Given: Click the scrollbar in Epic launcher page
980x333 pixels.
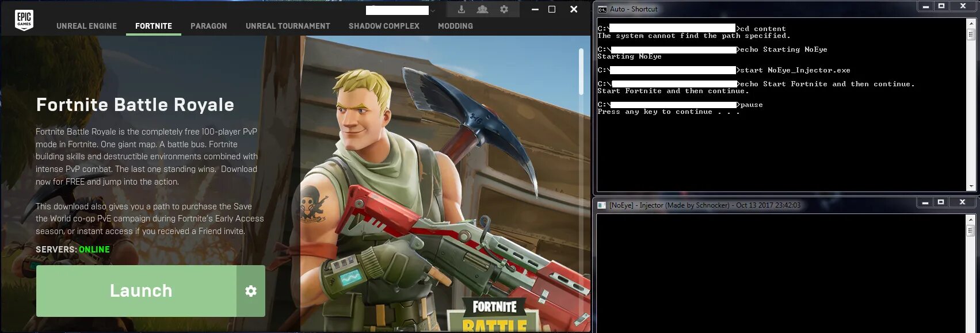Looking at the screenshot, I should tap(581, 71).
